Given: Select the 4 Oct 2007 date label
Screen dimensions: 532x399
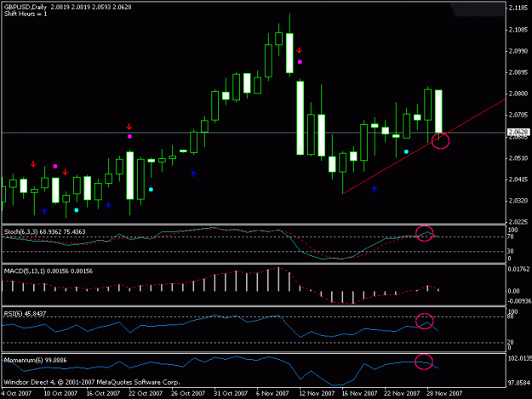Looking at the screenshot, I should (16, 393).
